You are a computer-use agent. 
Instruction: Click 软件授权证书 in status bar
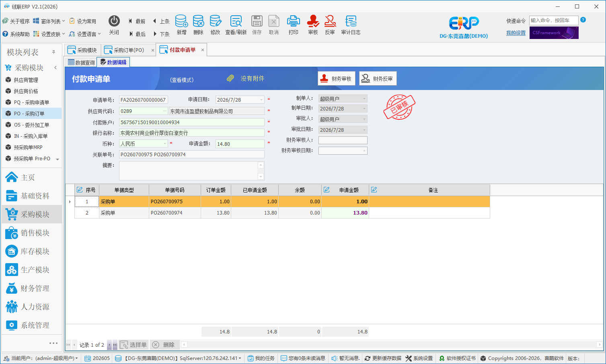(457, 358)
